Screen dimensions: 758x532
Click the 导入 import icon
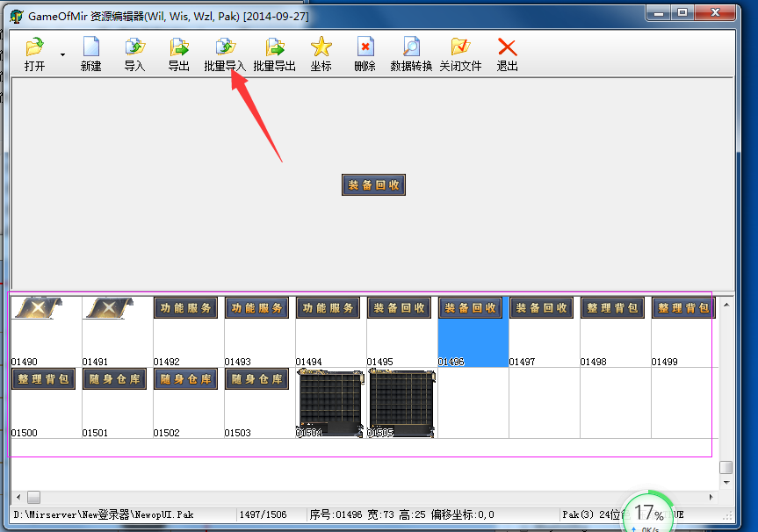coord(134,47)
